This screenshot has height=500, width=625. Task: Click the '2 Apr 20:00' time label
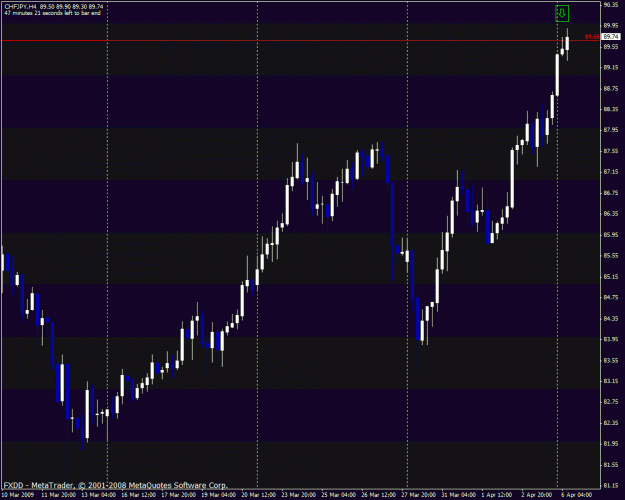(x=537, y=495)
